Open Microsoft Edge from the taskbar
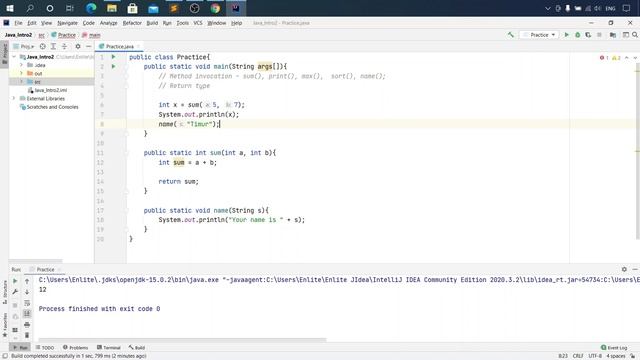Viewport: 640px width, 360px height. tap(91, 8)
